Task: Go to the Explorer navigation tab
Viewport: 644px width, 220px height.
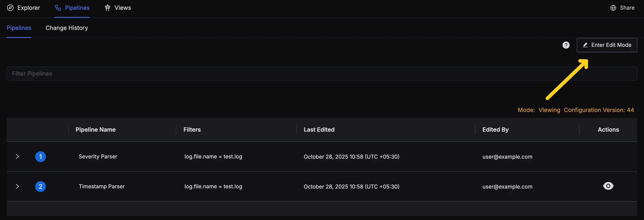Action: tap(29, 8)
